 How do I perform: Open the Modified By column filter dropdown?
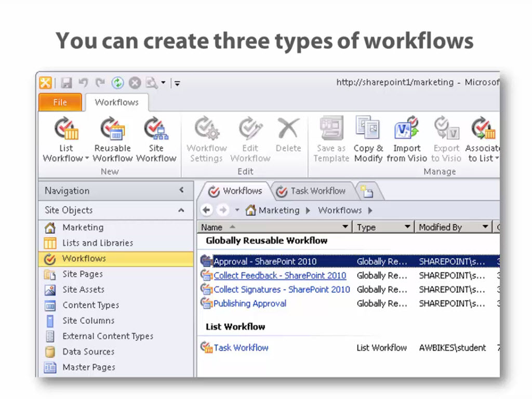(x=485, y=227)
